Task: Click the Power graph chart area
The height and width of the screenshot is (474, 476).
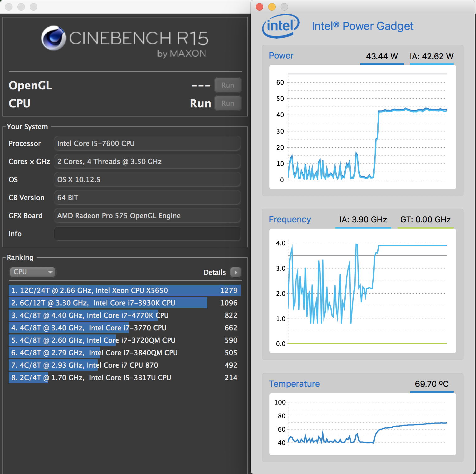Action: pyautogui.click(x=363, y=127)
